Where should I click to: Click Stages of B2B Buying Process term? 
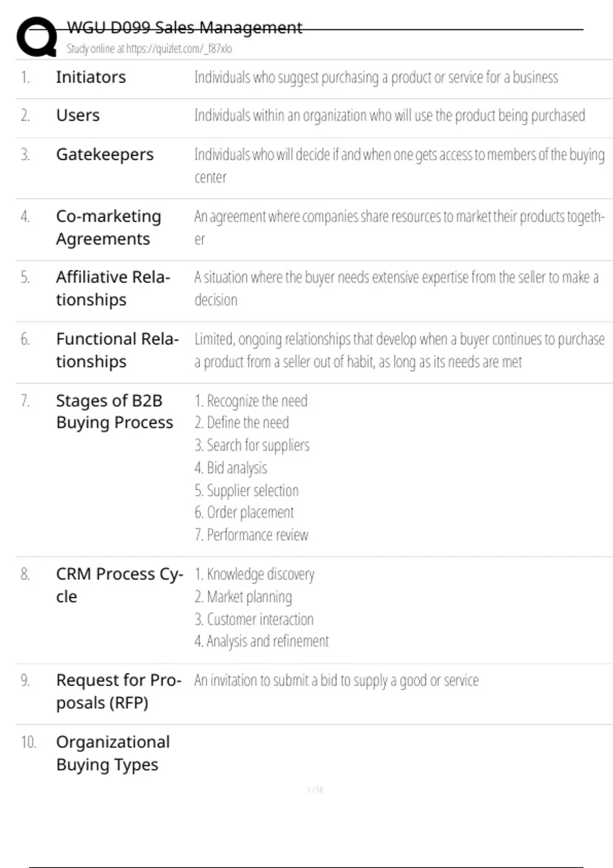(x=114, y=412)
